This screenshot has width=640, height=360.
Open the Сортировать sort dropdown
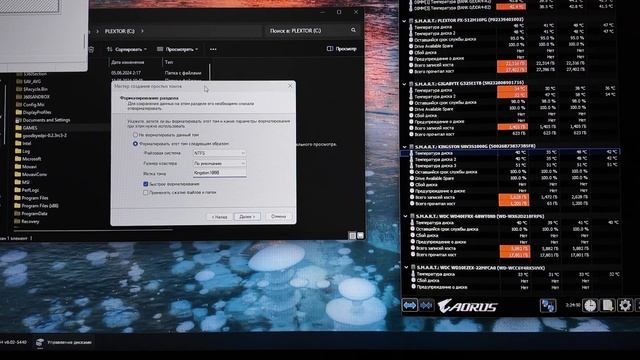point(127,49)
